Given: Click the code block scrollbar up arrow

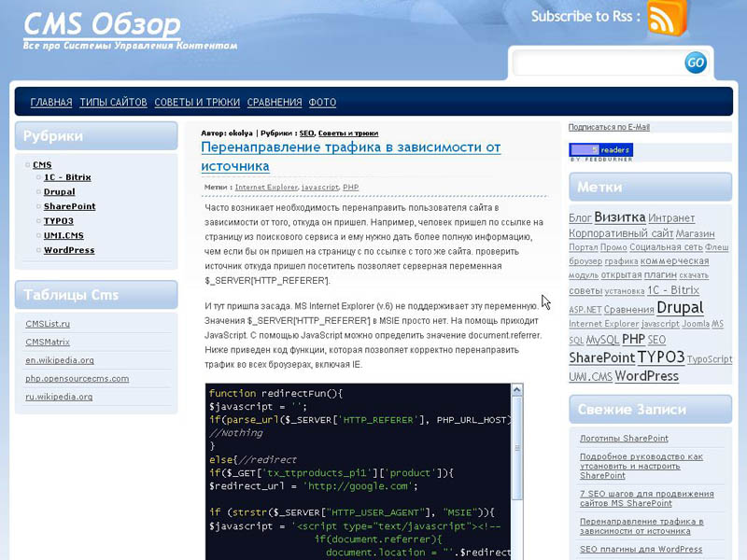Looking at the screenshot, I should coord(517,390).
